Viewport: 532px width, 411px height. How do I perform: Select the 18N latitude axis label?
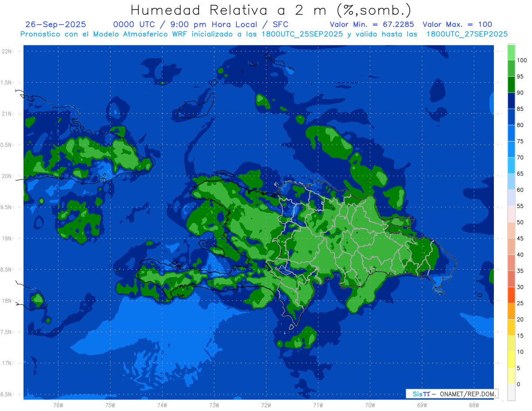(8, 301)
